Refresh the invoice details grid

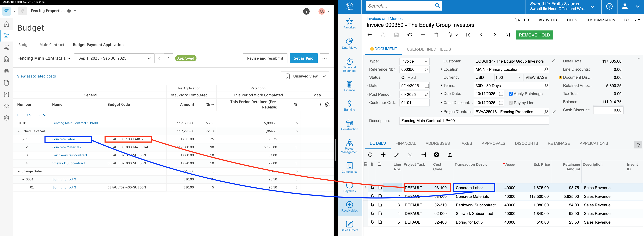370,155
